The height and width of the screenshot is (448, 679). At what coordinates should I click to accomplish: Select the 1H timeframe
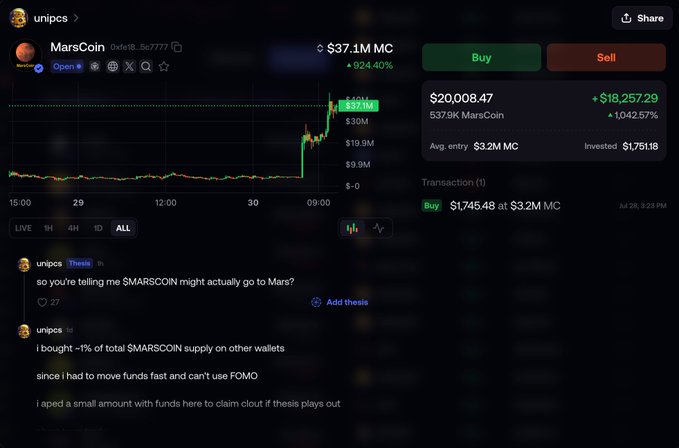(x=48, y=228)
